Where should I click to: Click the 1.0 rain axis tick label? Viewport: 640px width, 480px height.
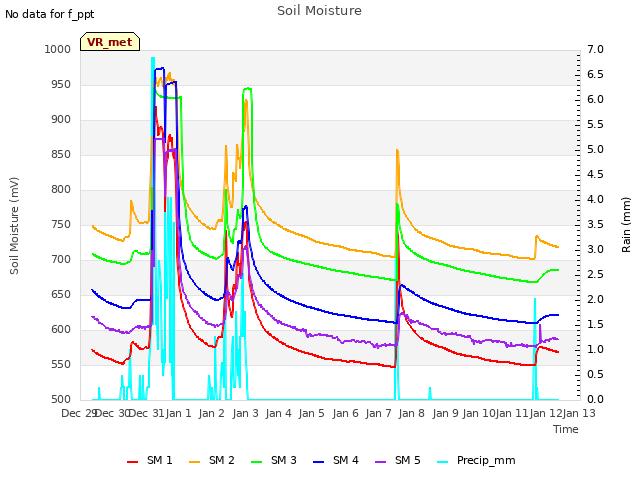pos(595,349)
